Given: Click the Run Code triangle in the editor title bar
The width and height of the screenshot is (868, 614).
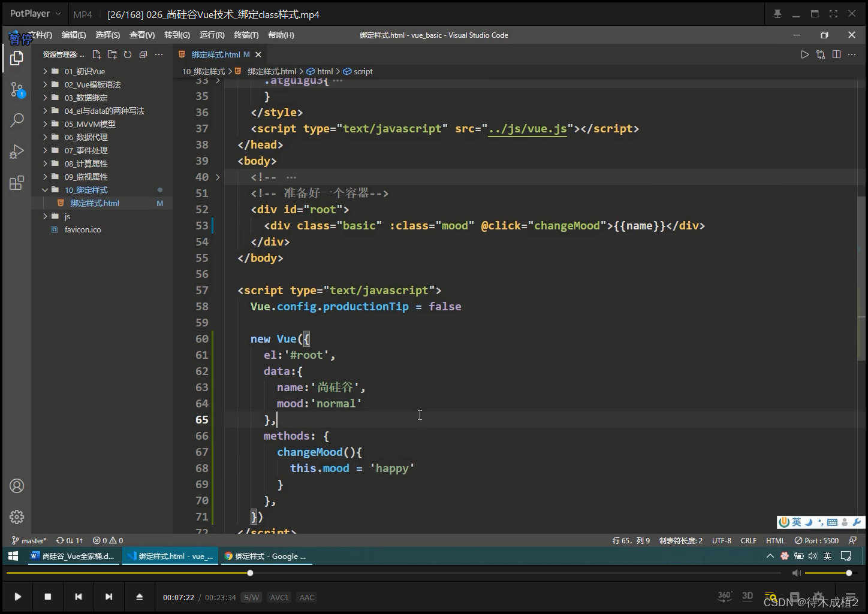Looking at the screenshot, I should coord(804,55).
